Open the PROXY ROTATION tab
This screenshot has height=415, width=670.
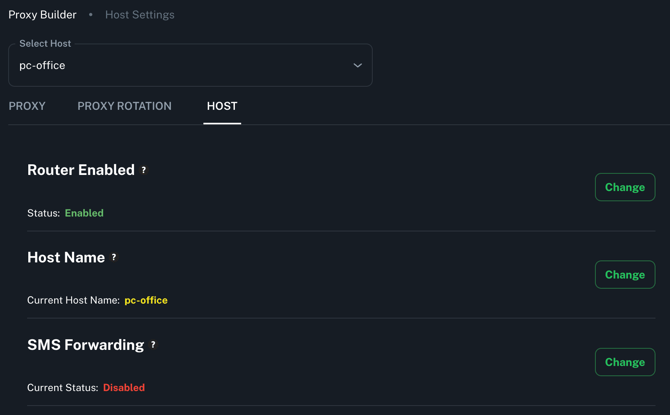tap(124, 106)
